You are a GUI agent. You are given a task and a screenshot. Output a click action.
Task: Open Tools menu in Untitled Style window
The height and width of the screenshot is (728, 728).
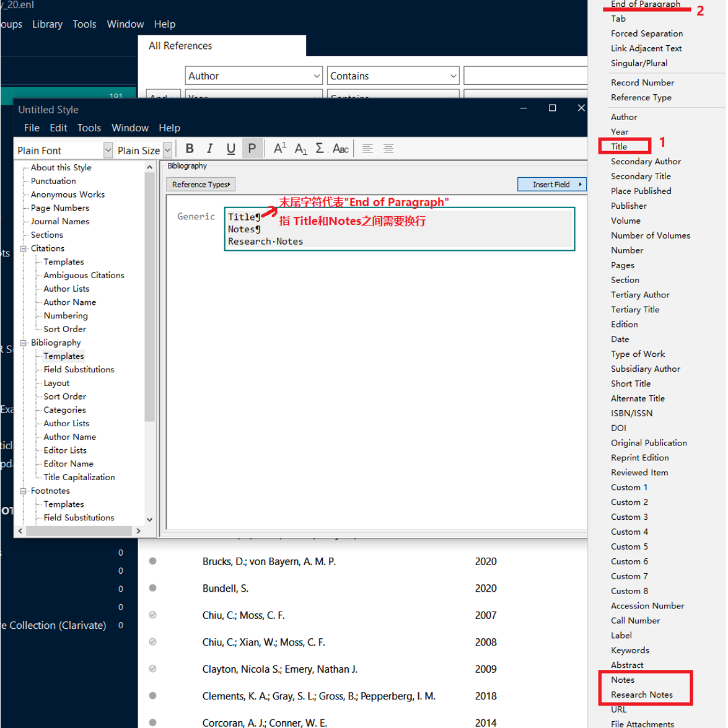pyautogui.click(x=89, y=128)
